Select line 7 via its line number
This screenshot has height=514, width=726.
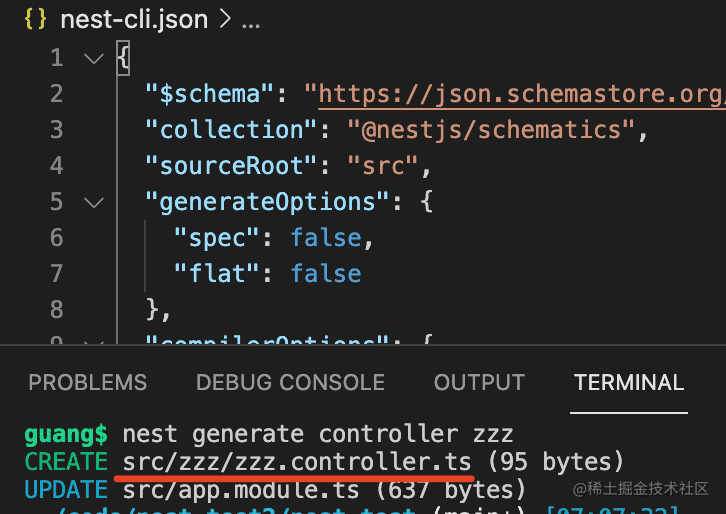pos(56,273)
